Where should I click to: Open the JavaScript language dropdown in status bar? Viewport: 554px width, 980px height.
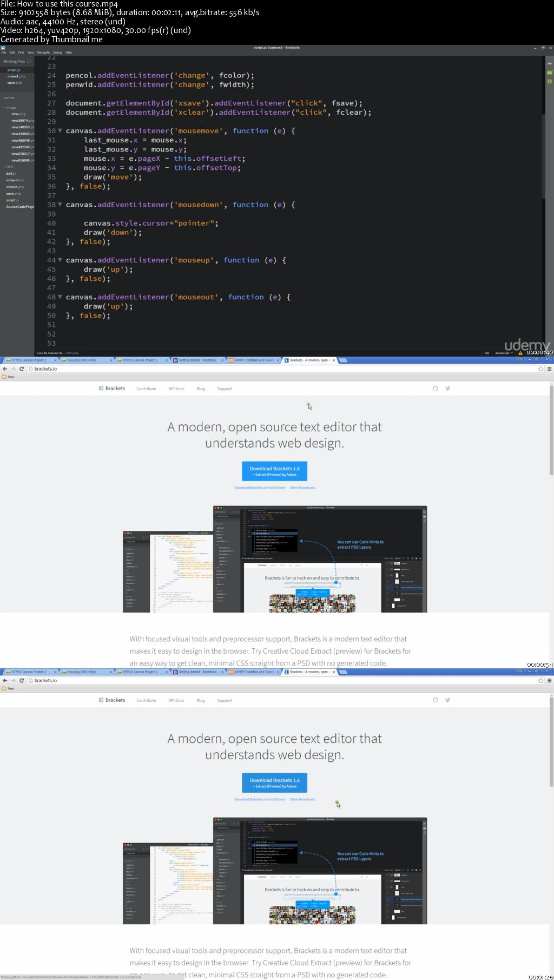[504, 353]
